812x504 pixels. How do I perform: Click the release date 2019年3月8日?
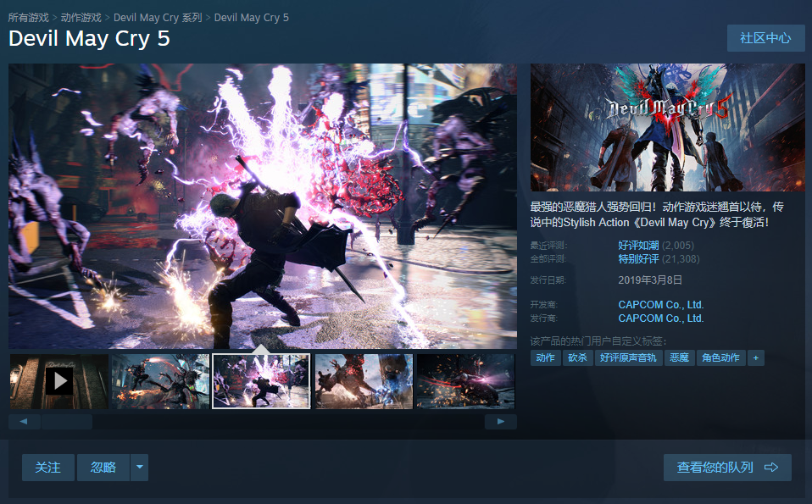650,280
